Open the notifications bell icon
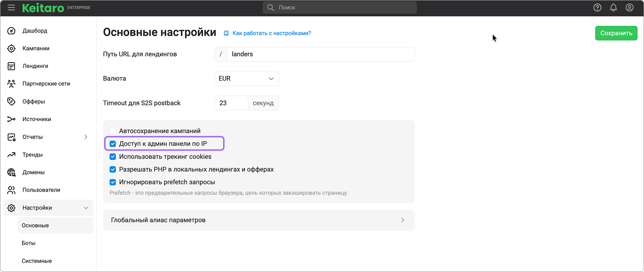The image size is (644, 272). (x=614, y=8)
